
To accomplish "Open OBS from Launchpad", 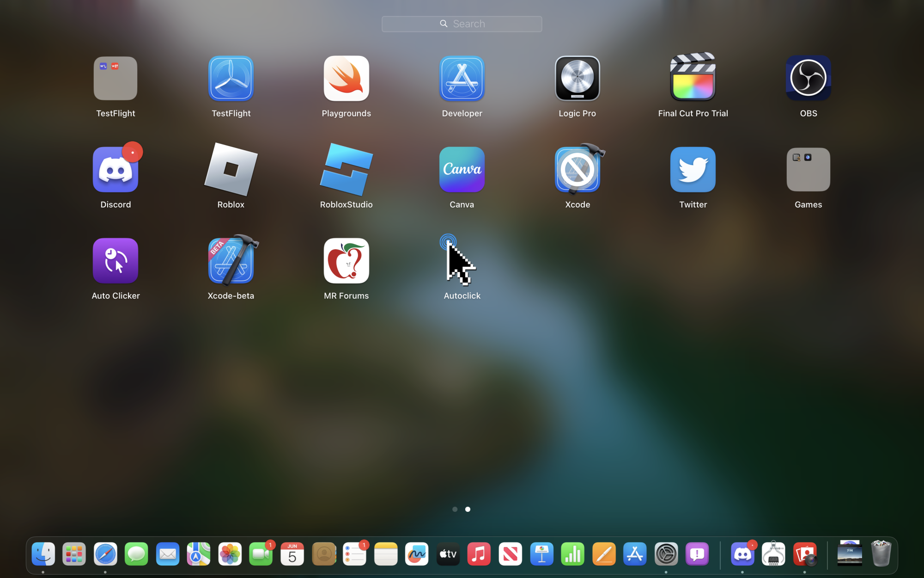I will coord(808,78).
